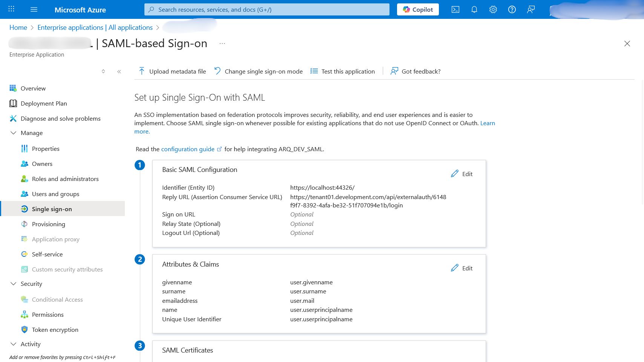Click the Diagnose wrench icon
Viewport: 644px width, 362px height.
(13, 118)
